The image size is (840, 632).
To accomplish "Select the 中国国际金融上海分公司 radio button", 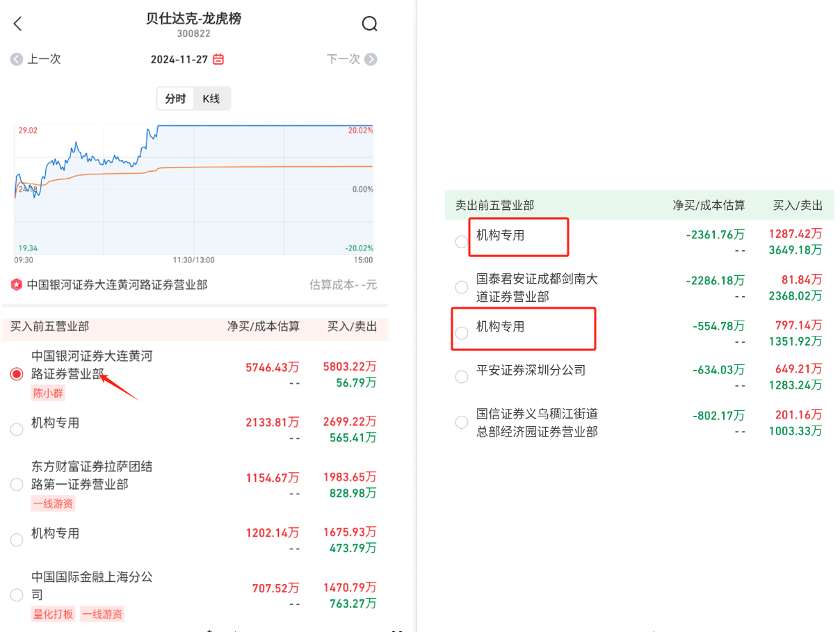I will 17,594.
